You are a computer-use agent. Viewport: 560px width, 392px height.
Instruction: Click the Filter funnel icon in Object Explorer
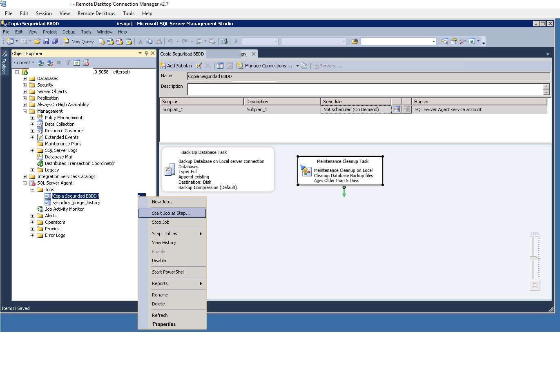[x=68, y=62]
